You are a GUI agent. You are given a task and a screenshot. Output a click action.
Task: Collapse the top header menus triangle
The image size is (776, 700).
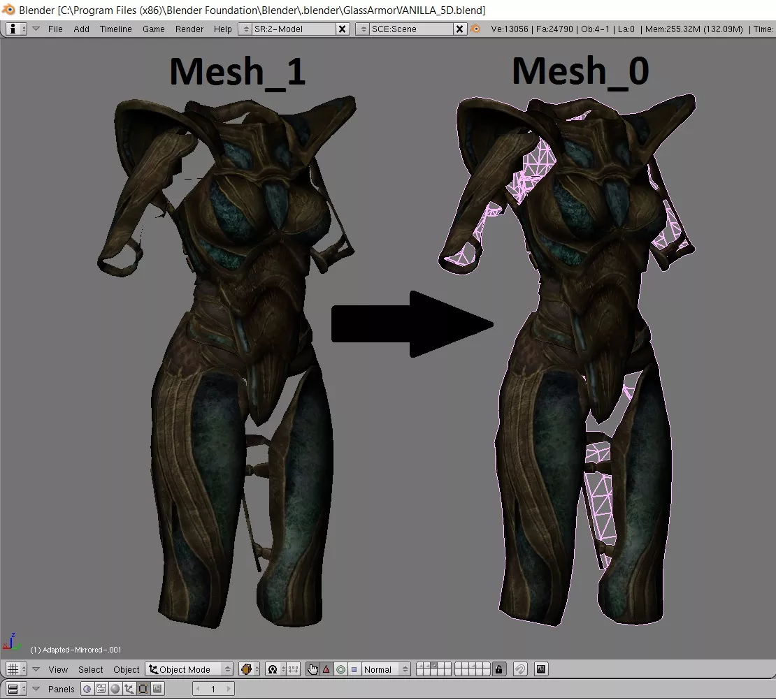(x=36, y=29)
